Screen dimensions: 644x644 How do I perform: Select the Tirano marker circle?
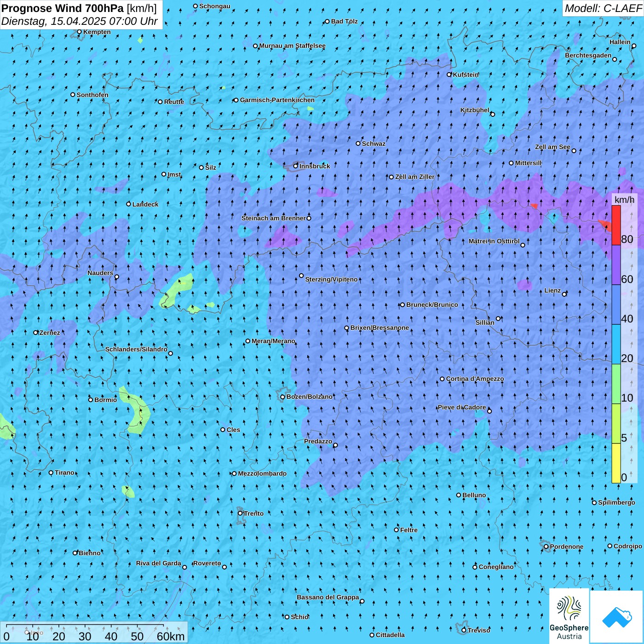pos(51,472)
